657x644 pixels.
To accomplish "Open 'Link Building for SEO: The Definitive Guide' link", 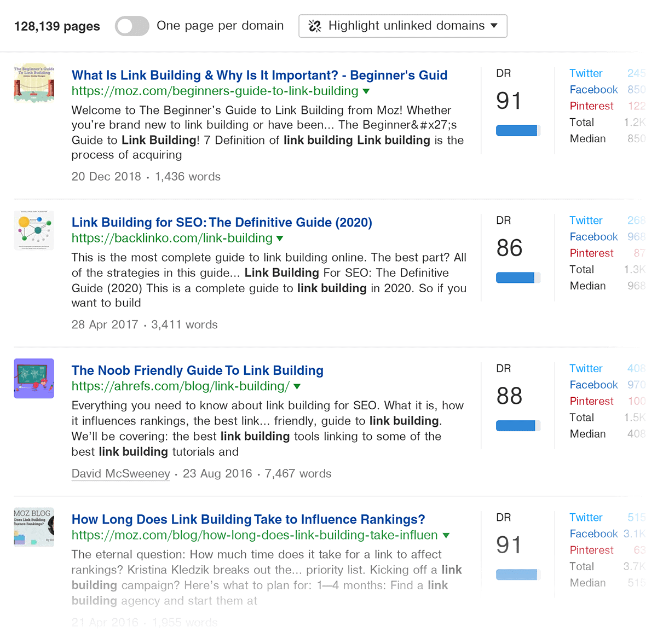I will pyautogui.click(x=222, y=222).
